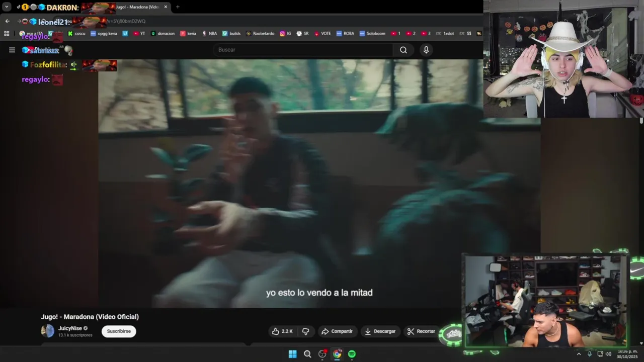Open a new browser tab with plus
644x362 pixels.
178,7
